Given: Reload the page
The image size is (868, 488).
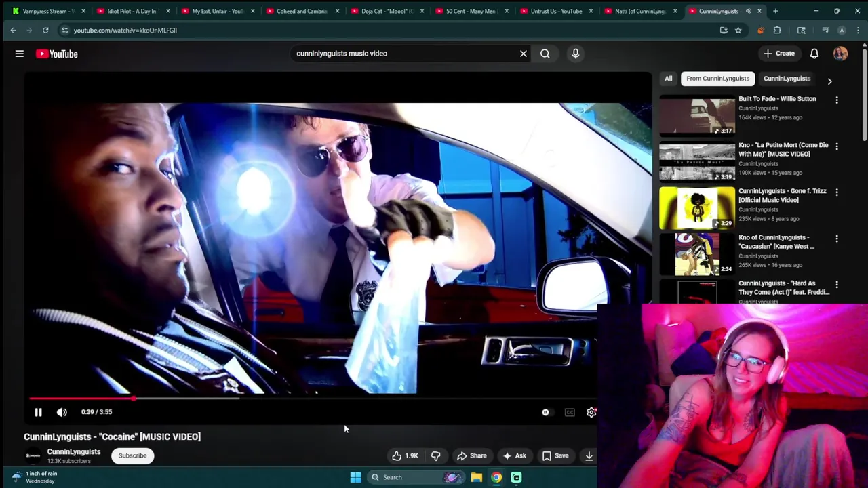Looking at the screenshot, I should click(45, 30).
